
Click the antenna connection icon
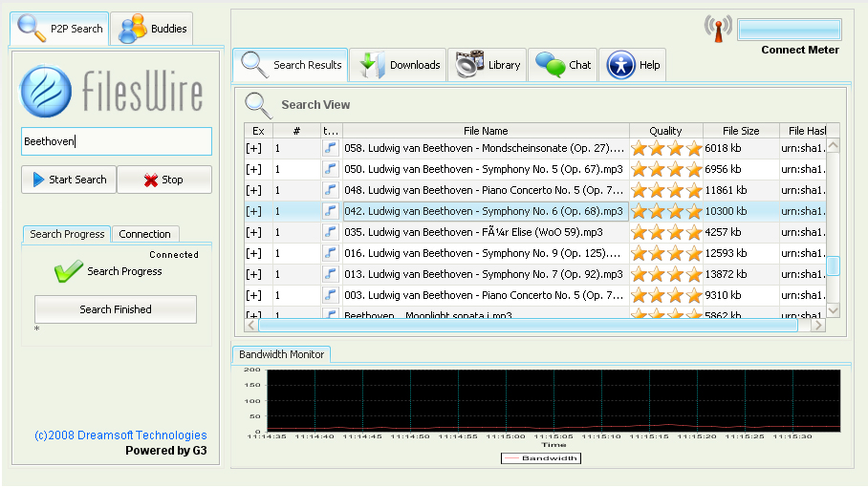(718, 29)
